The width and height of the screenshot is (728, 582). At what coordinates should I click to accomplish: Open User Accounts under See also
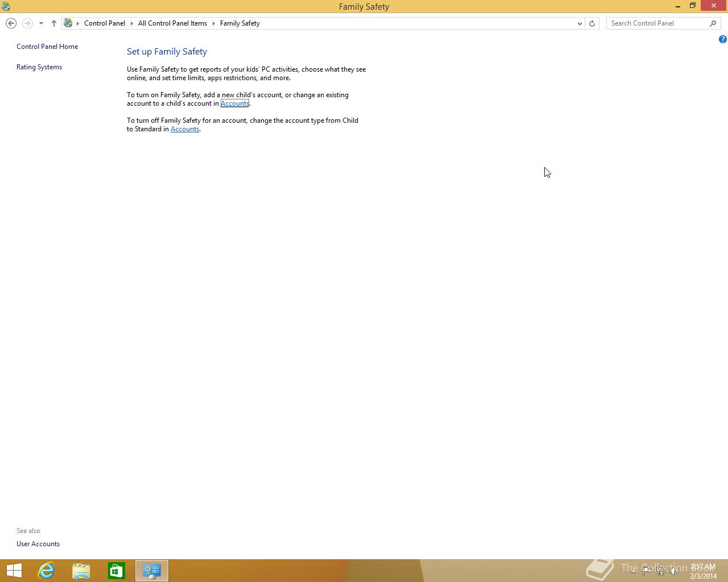(38, 544)
